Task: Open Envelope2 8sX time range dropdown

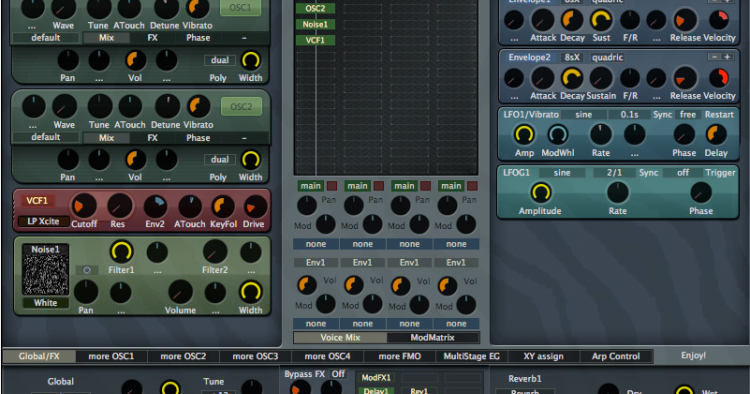Action: (x=572, y=57)
